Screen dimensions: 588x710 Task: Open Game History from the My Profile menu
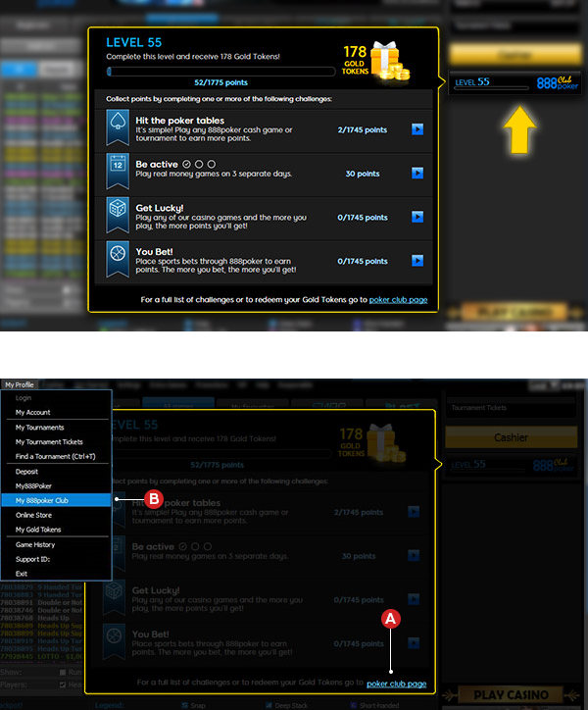[x=35, y=544]
